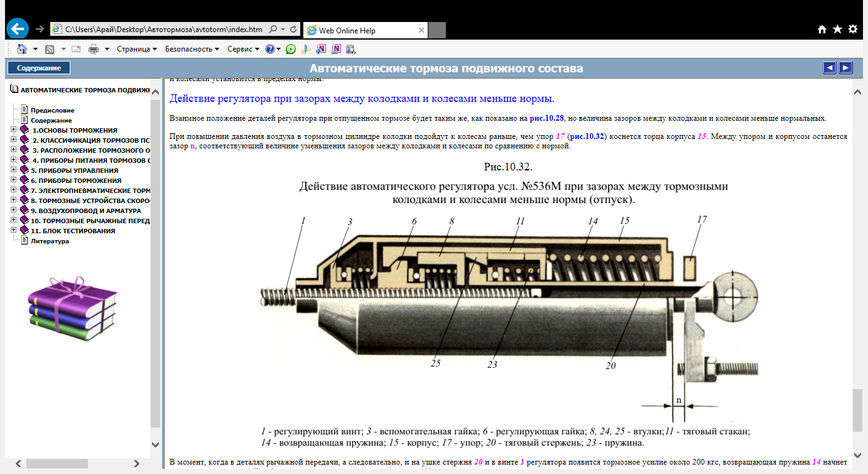
Task: Click the address bar URL field
Action: pyautogui.click(x=165, y=29)
